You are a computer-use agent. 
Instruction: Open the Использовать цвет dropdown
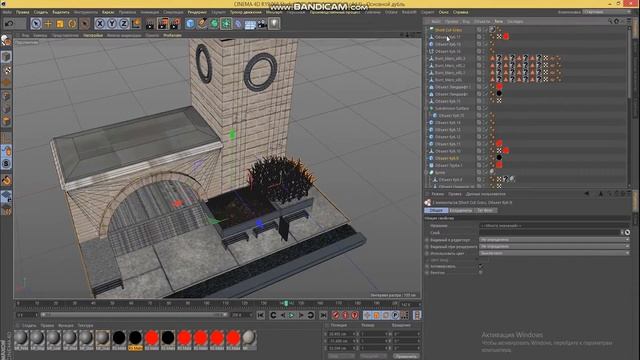[x=554, y=253]
